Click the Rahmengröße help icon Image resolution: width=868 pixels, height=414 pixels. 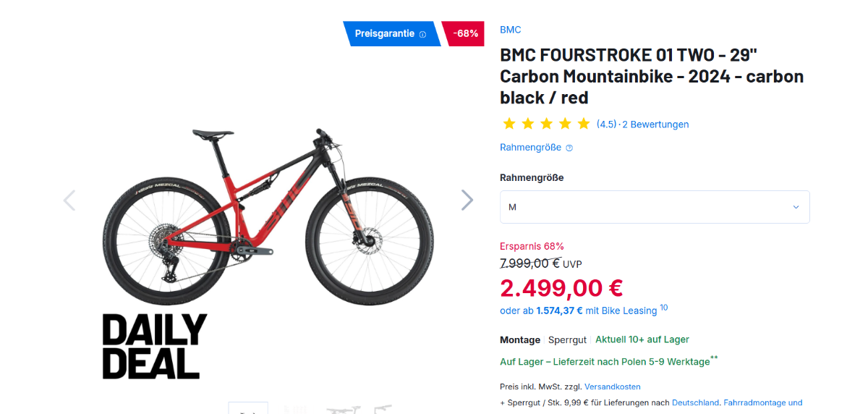click(569, 148)
